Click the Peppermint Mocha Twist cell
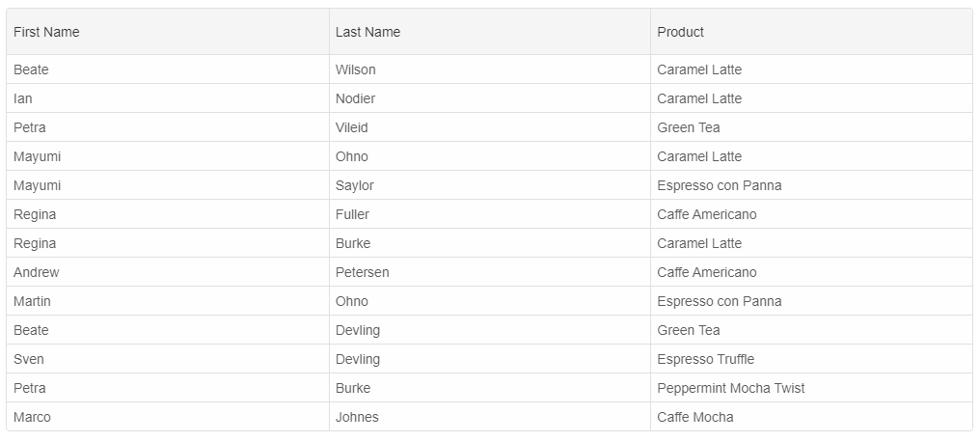This screenshot has height=442, width=980. pyautogui.click(x=731, y=388)
